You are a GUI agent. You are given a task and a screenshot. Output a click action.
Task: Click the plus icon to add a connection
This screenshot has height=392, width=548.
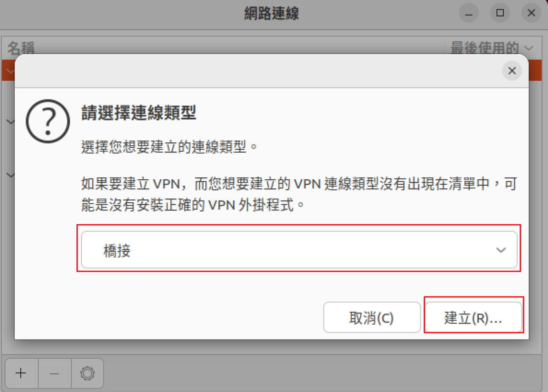coord(21,373)
